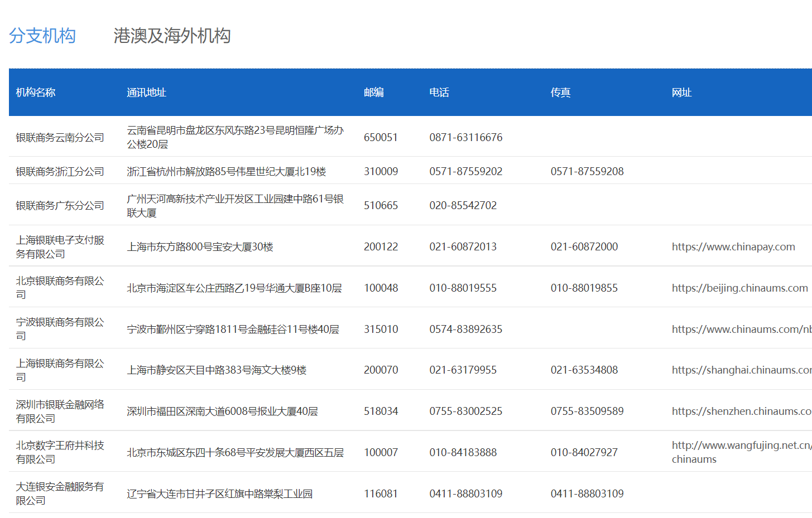Visit the https://beijing.chinaums.com website link
The width and height of the screenshot is (812, 518).
(740, 288)
